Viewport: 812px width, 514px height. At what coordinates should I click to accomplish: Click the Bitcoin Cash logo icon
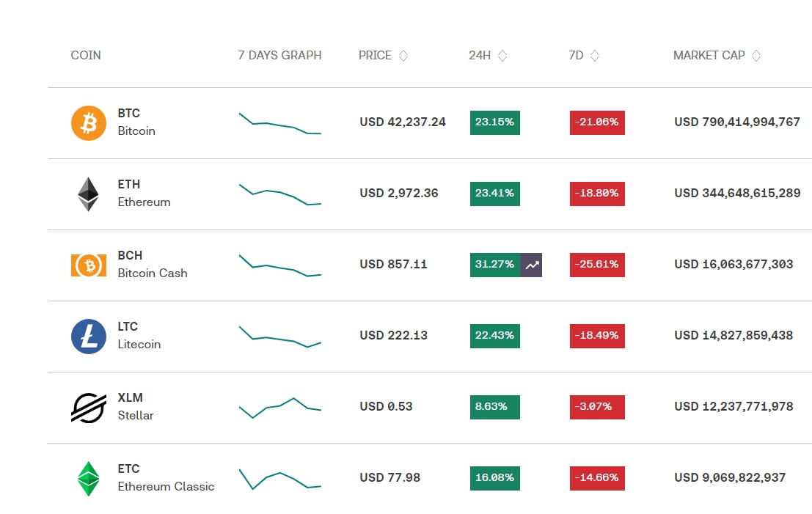(x=89, y=265)
